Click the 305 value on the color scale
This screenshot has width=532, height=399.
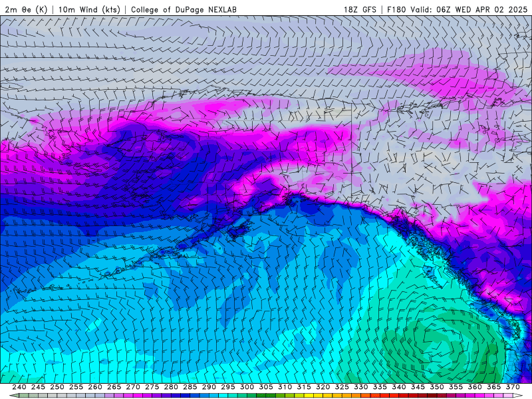click(x=266, y=387)
